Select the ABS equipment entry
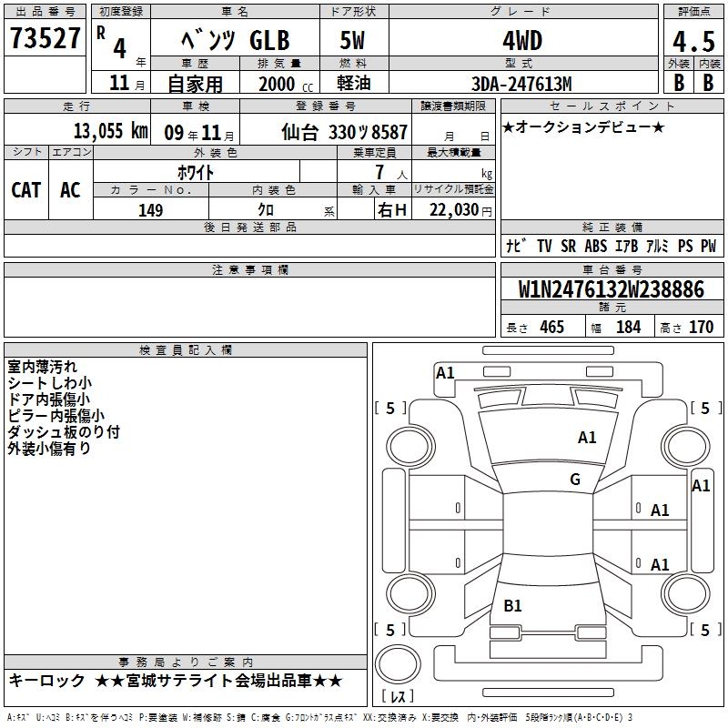728x728 pixels. click(596, 246)
